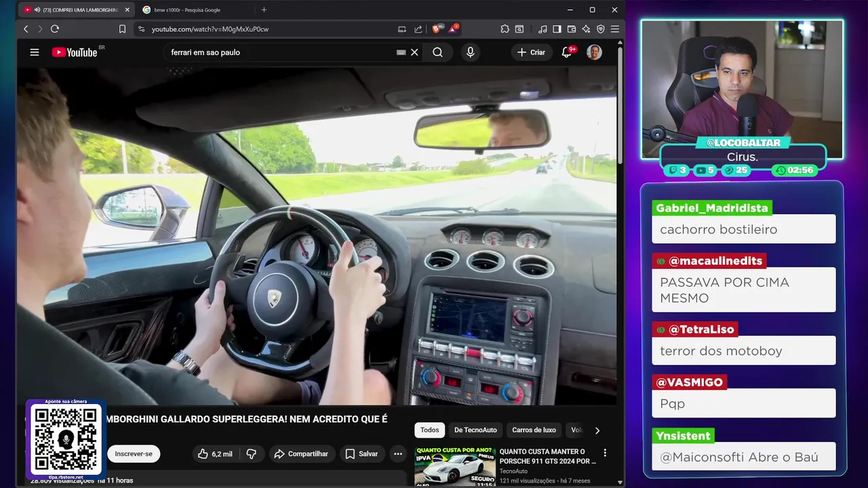Click the 02:56 timer counter
Image resolution: width=868 pixels, height=488 pixels.
[x=795, y=170]
